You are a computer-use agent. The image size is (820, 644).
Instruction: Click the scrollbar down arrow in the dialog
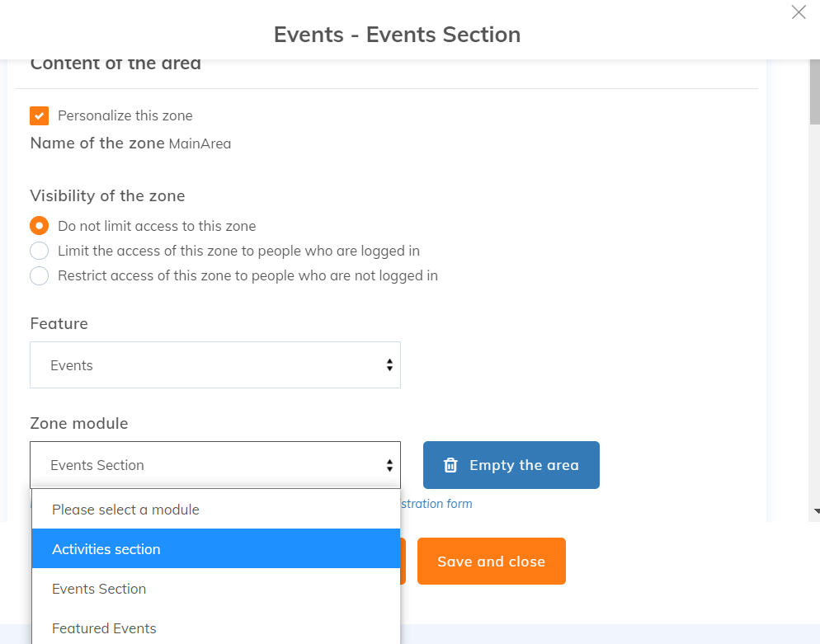[x=816, y=511]
